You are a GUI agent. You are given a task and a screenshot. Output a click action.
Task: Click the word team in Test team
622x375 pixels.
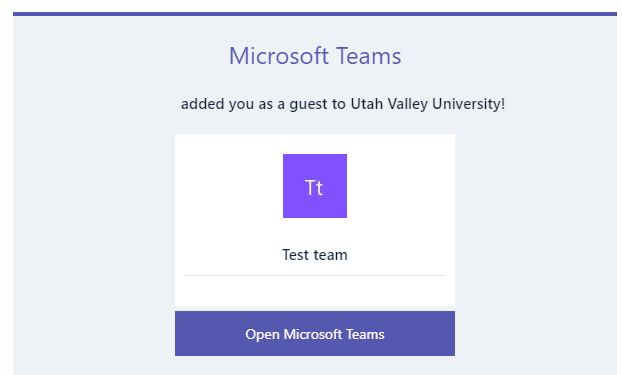pos(330,255)
